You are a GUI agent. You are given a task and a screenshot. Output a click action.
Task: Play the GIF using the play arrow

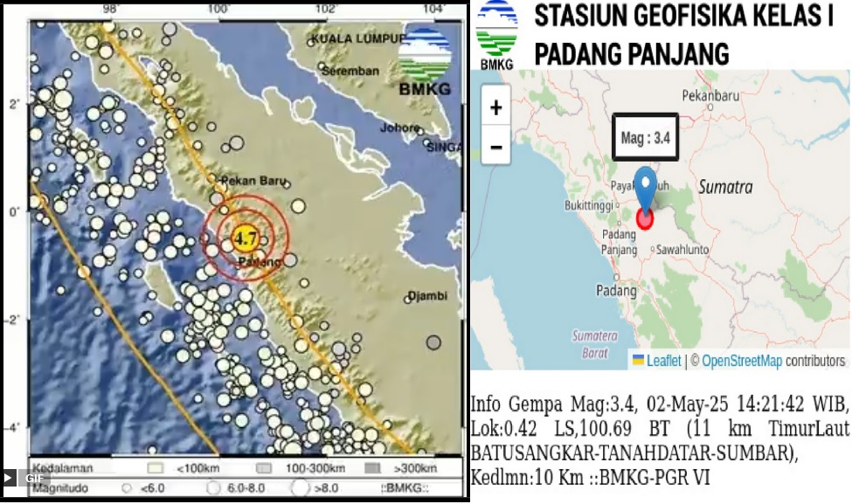pyautogui.click(x=9, y=478)
